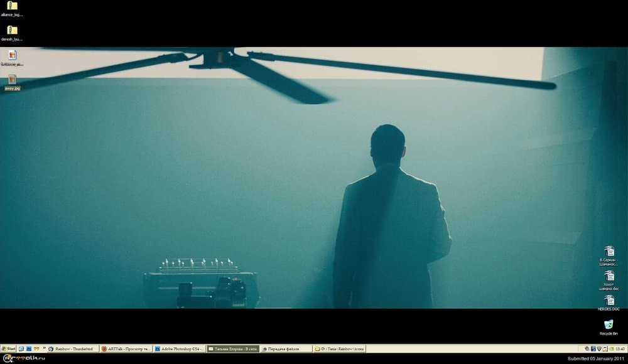This screenshot has height=364, width=628.
Task: Select the essay.jpg desktop file
Action: 12,80
